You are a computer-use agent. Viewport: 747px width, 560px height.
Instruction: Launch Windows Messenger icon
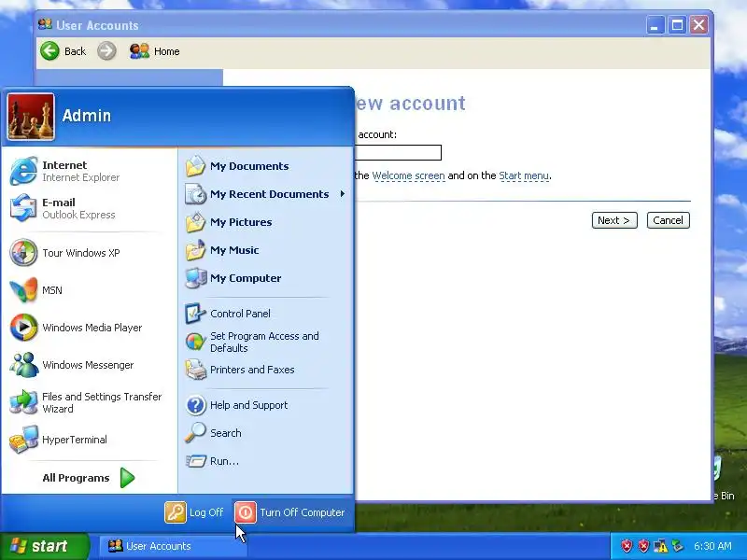pyautogui.click(x=24, y=365)
